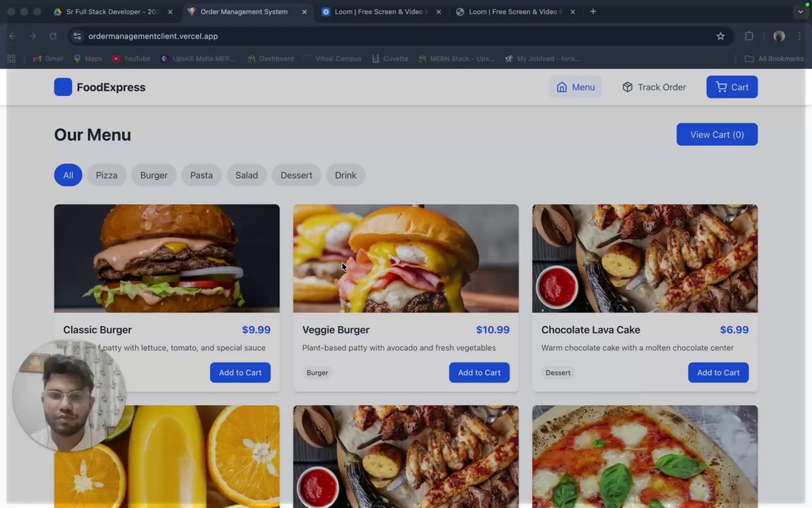Reload the page
812x508 pixels.
coord(53,36)
